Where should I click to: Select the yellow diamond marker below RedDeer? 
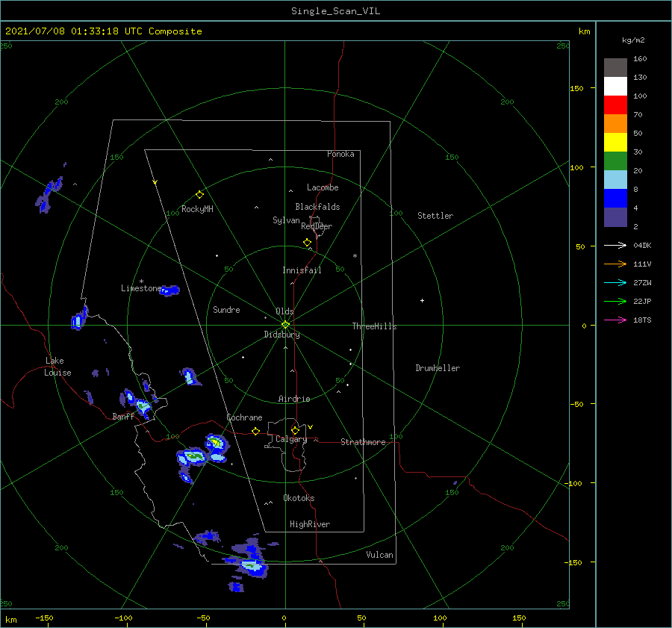[x=308, y=243]
